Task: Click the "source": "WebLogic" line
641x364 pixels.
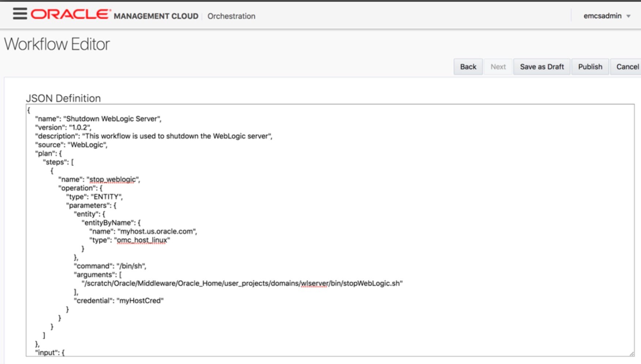Action: (71, 145)
